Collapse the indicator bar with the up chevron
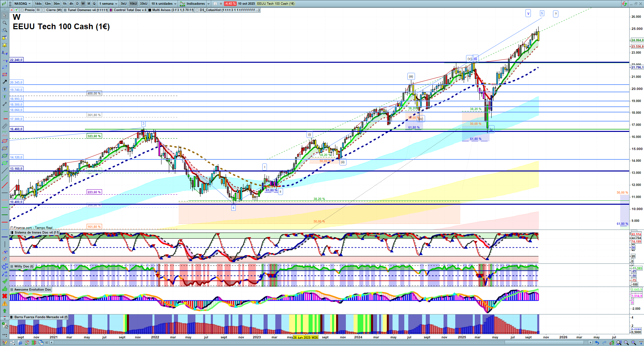Viewport: 644px width, 346px height. coord(4,10)
